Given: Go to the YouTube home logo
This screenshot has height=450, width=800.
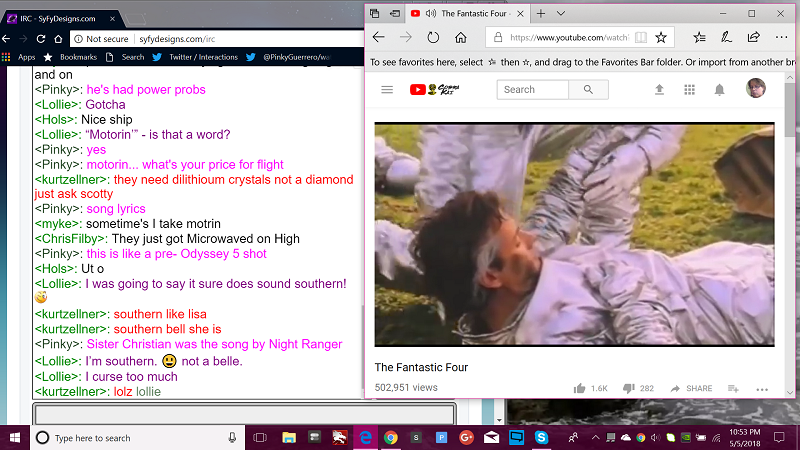Looking at the screenshot, I should (435, 90).
